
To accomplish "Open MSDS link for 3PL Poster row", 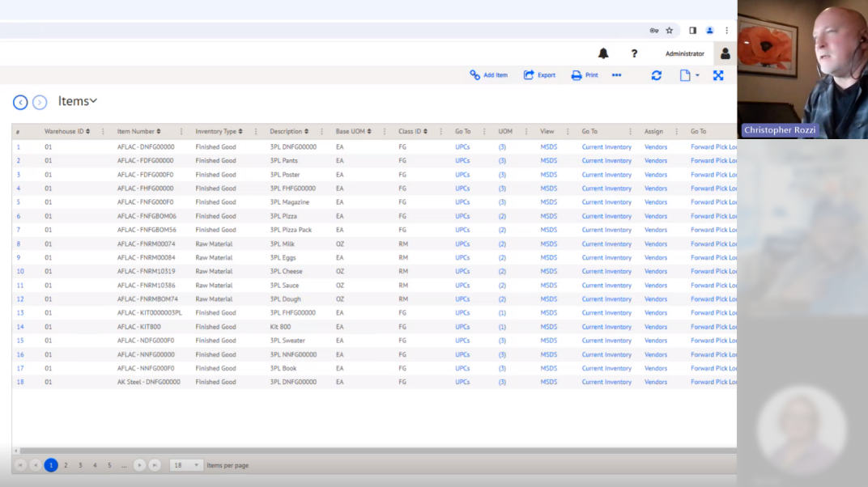I will pyautogui.click(x=549, y=175).
